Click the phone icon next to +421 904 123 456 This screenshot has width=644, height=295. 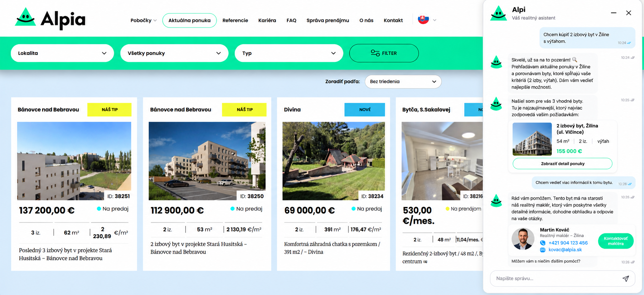(543, 243)
